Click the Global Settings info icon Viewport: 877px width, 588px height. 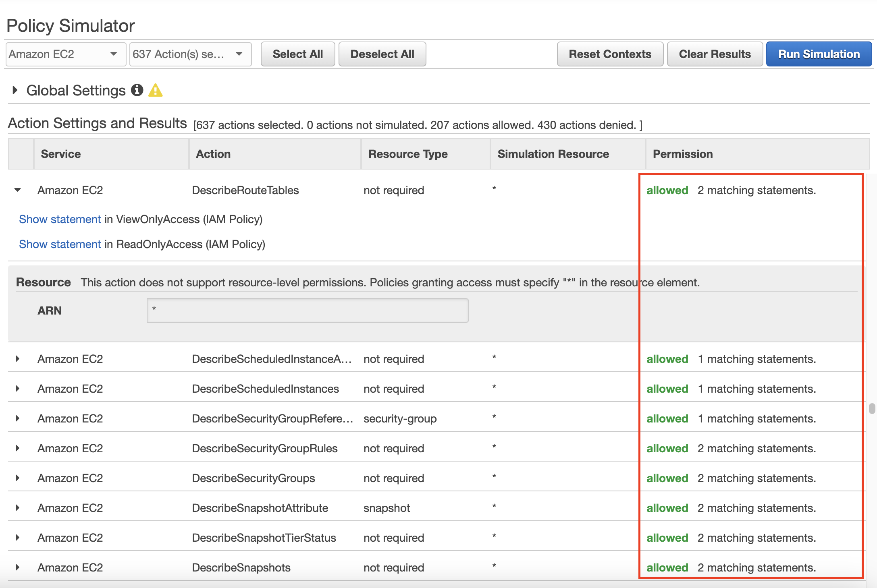[x=137, y=90]
